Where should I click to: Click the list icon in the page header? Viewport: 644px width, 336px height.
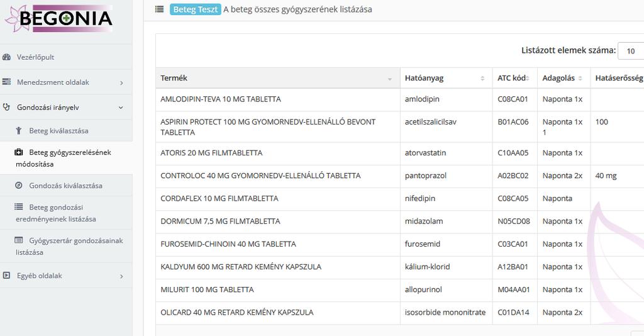[159, 9]
